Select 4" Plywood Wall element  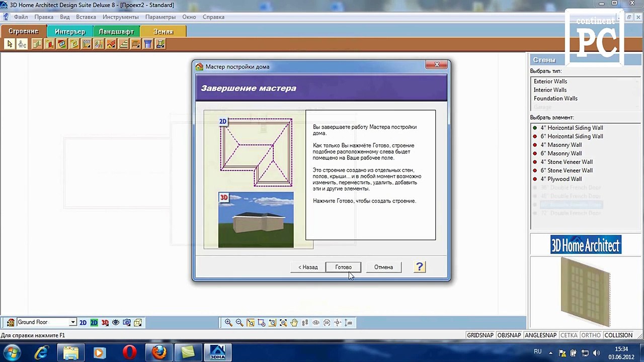click(x=561, y=179)
